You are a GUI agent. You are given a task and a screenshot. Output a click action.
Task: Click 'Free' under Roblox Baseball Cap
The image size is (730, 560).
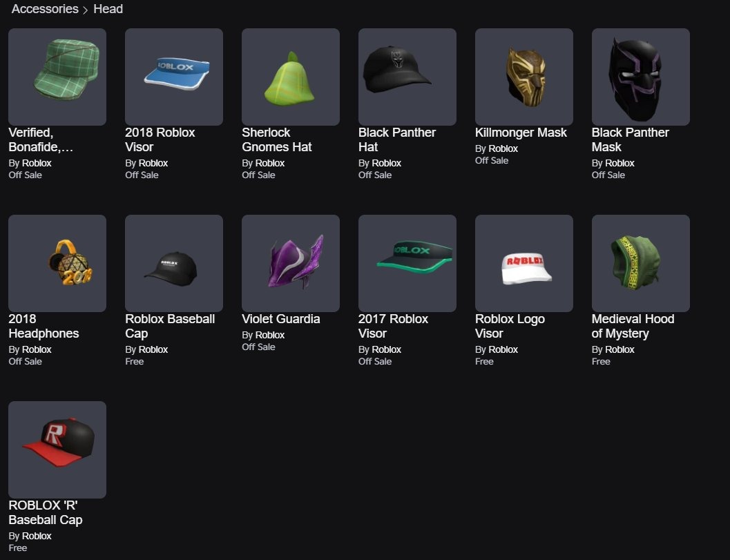[135, 361]
